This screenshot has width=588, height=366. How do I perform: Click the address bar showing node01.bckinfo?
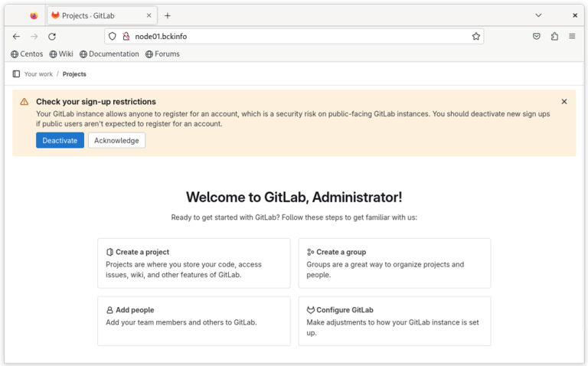[x=294, y=37]
